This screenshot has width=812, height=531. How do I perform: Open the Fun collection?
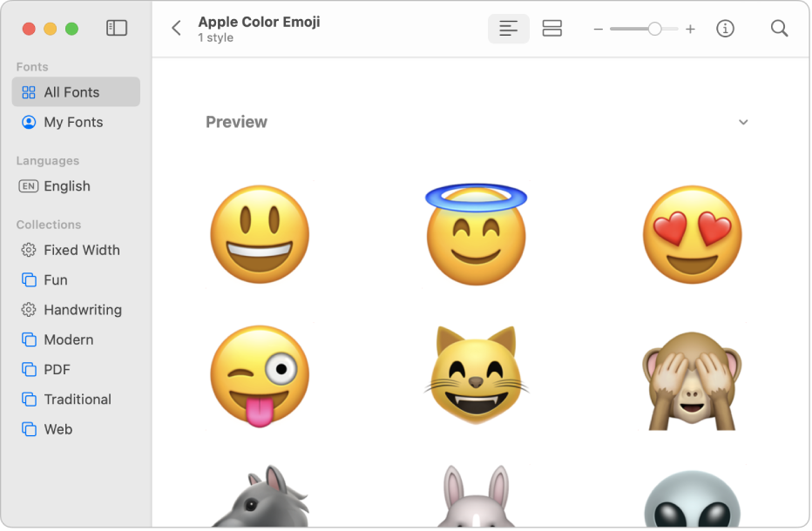coord(76,280)
